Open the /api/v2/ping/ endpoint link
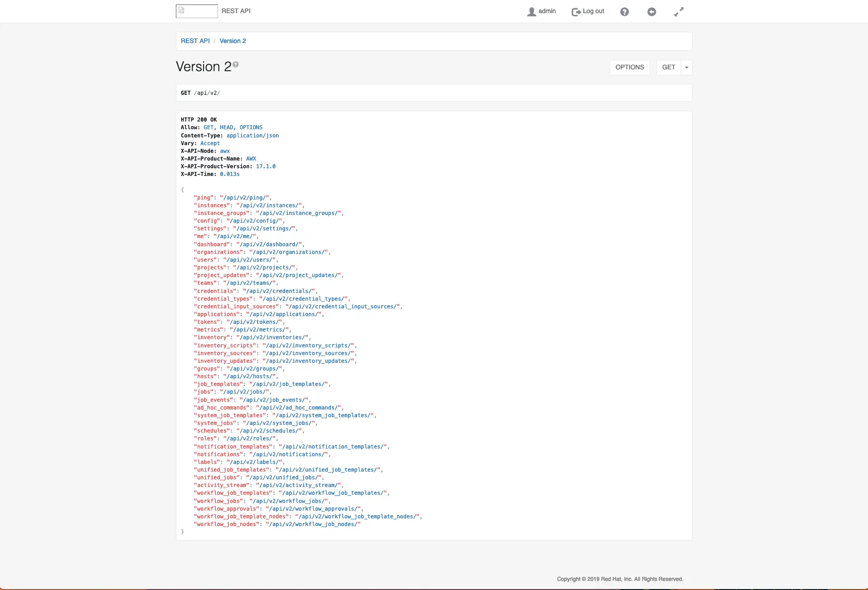This screenshot has width=868, height=590. point(244,198)
